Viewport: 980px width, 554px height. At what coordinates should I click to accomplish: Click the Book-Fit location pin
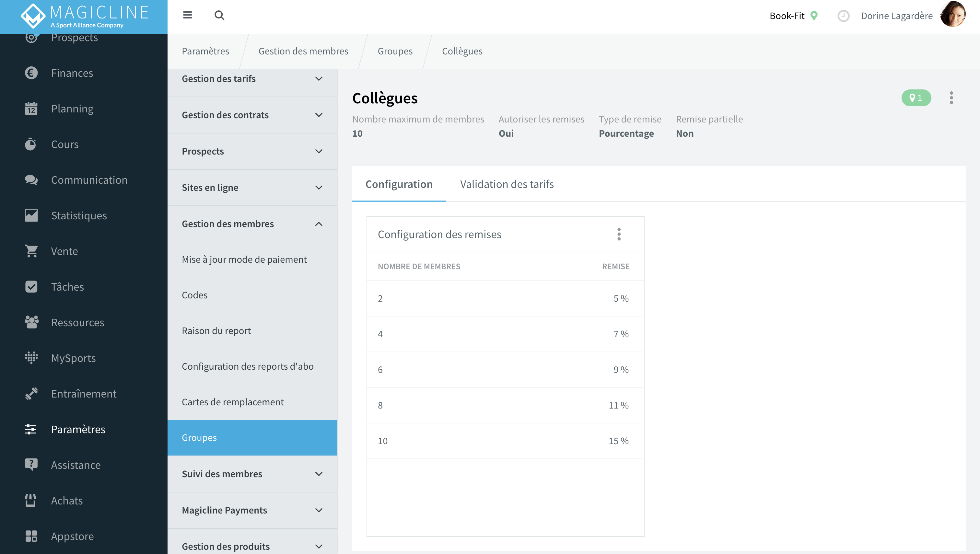pos(814,16)
